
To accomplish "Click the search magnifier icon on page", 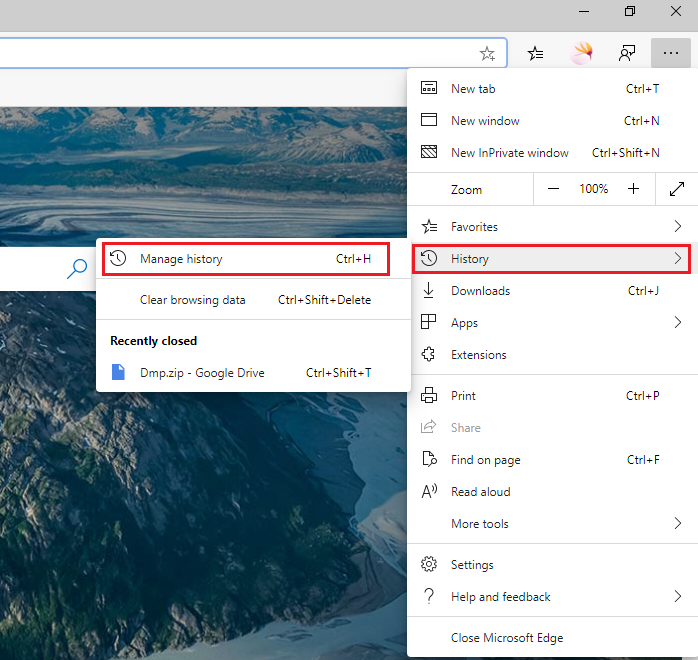I will pos(77,268).
